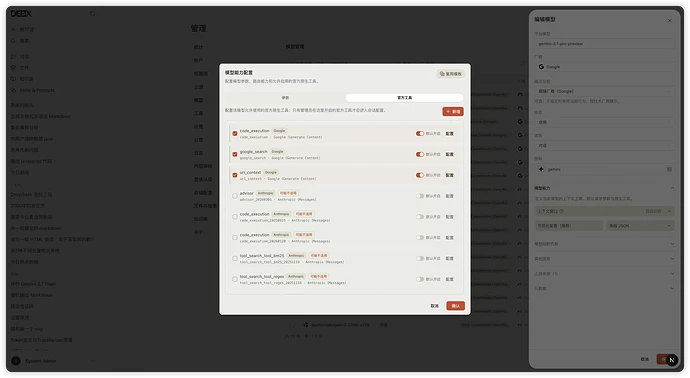Open the Token and Transformer chat history item
Screen dimensions: 690x378
[41, 340]
